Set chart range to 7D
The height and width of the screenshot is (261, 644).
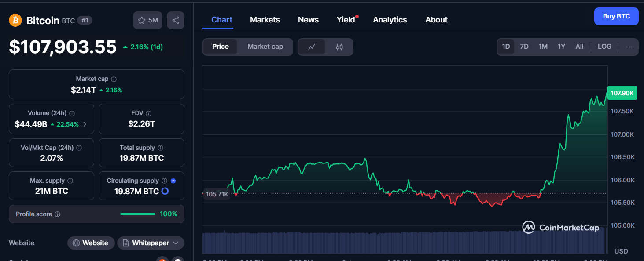point(524,47)
